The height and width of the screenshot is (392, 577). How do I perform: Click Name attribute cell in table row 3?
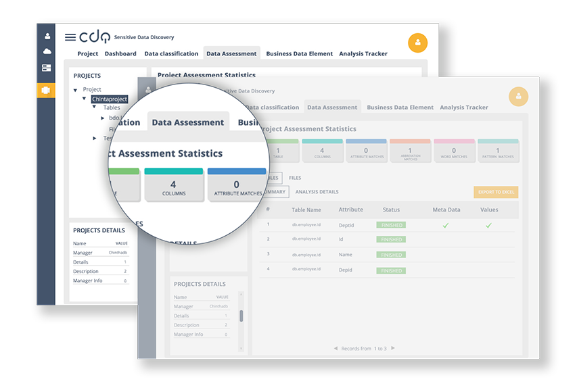(x=345, y=255)
